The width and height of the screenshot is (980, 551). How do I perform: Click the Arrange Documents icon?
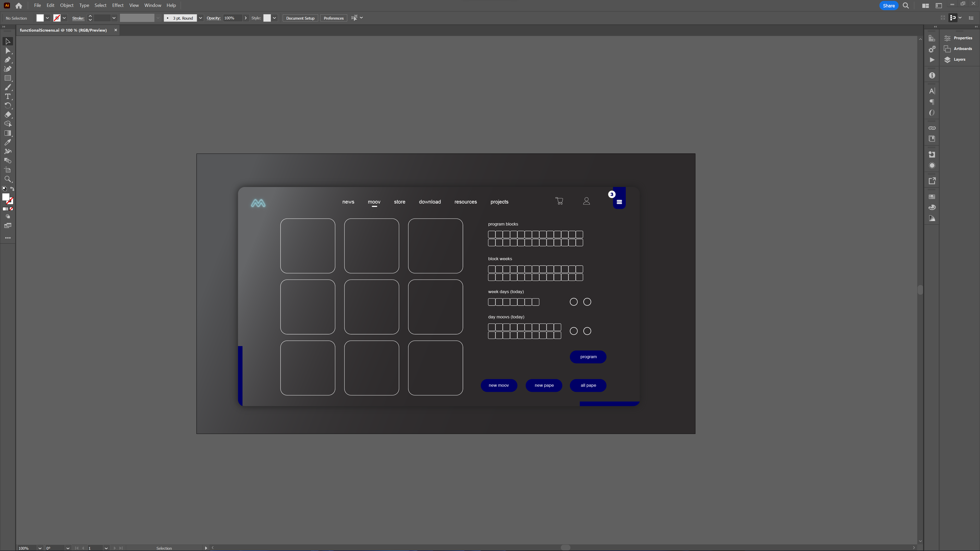pos(925,6)
